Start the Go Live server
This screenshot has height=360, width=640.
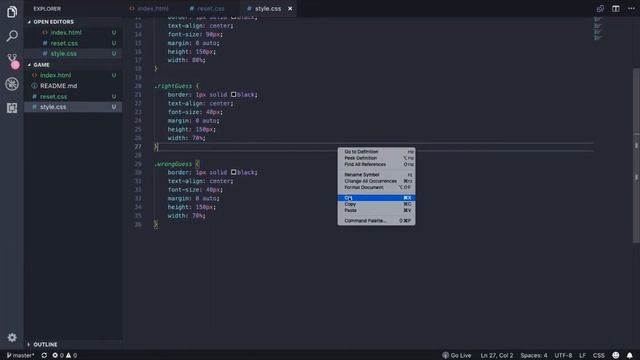click(x=457, y=356)
